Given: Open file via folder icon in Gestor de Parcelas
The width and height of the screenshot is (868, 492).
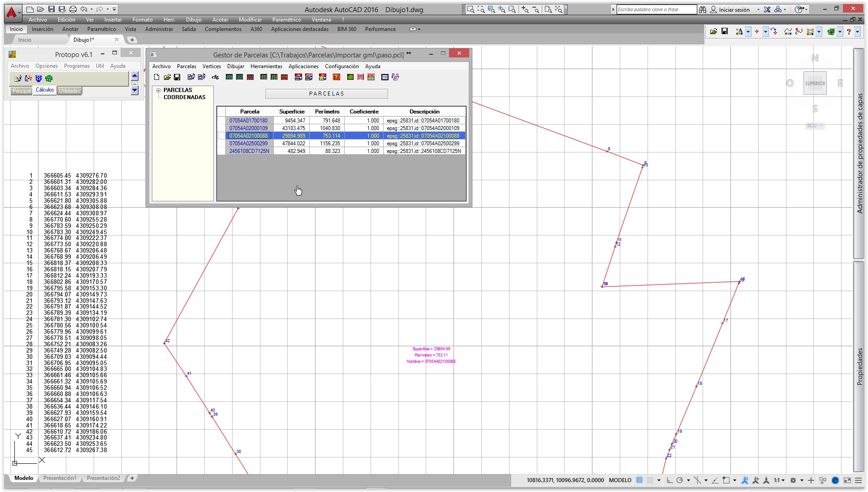Looking at the screenshot, I should click(167, 77).
